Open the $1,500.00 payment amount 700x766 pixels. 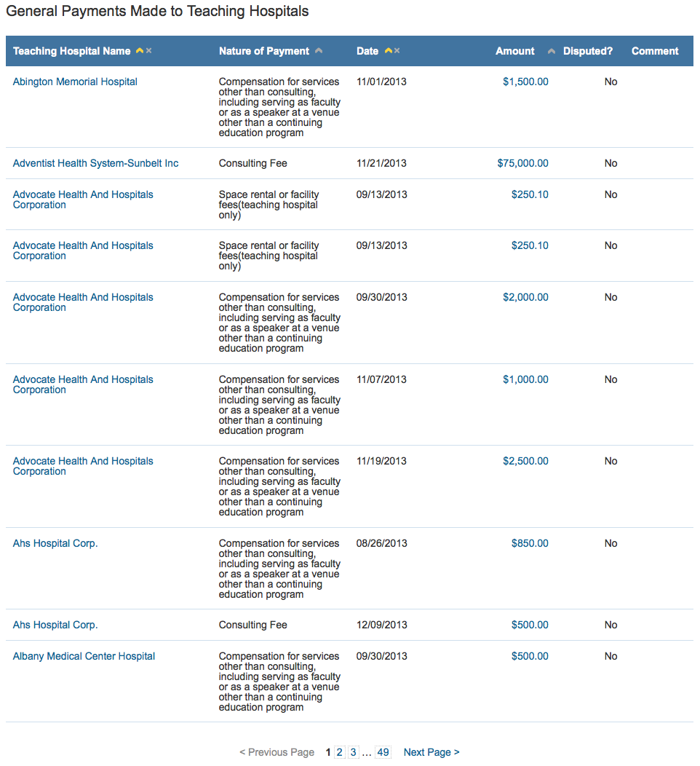pos(526,82)
